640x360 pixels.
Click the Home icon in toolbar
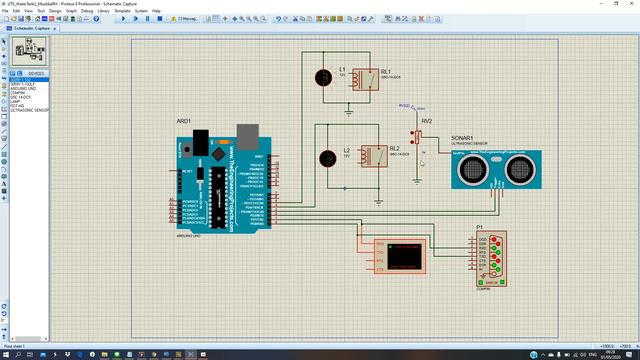click(x=37, y=19)
